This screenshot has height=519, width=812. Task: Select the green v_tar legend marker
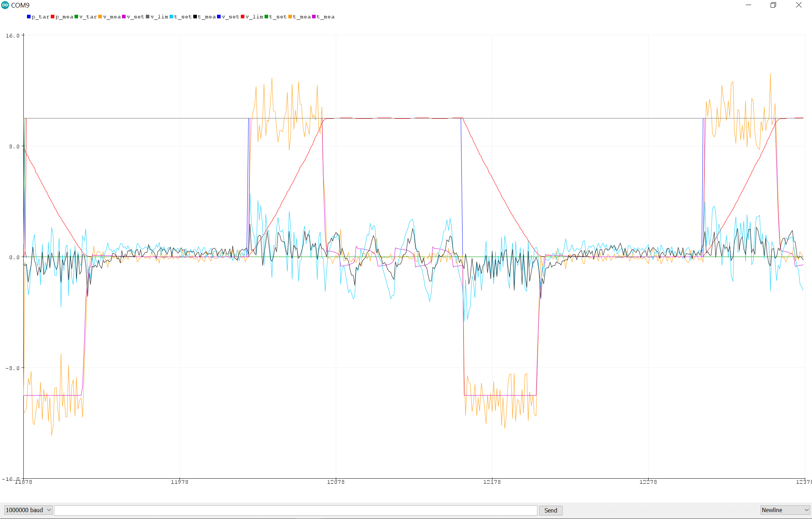click(76, 17)
